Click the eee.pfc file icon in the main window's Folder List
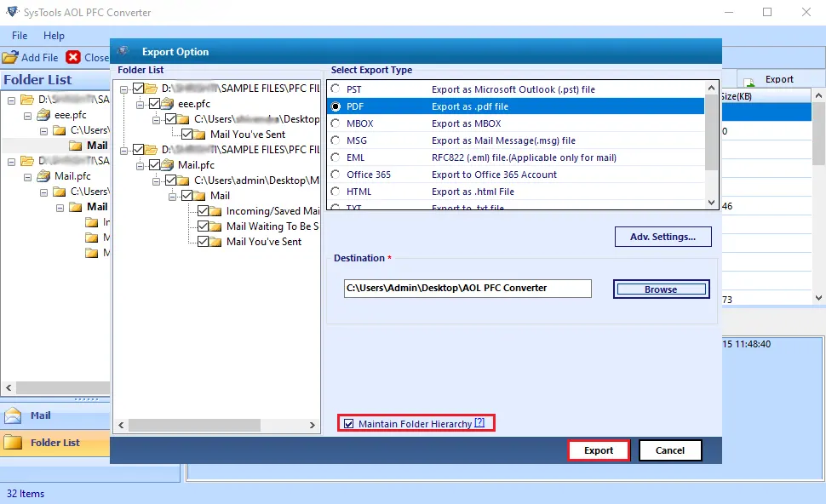The height and width of the screenshot is (504, 826). [x=43, y=115]
